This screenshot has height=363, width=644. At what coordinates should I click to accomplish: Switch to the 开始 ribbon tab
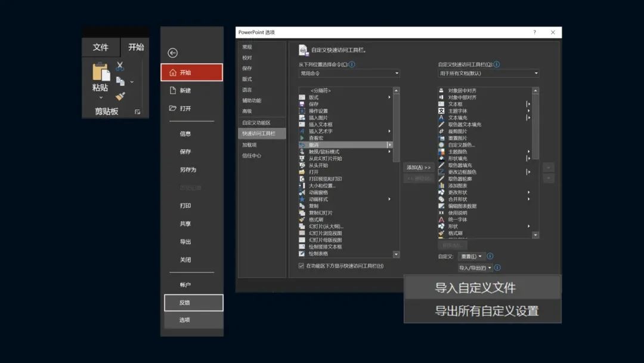tap(135, 47)
